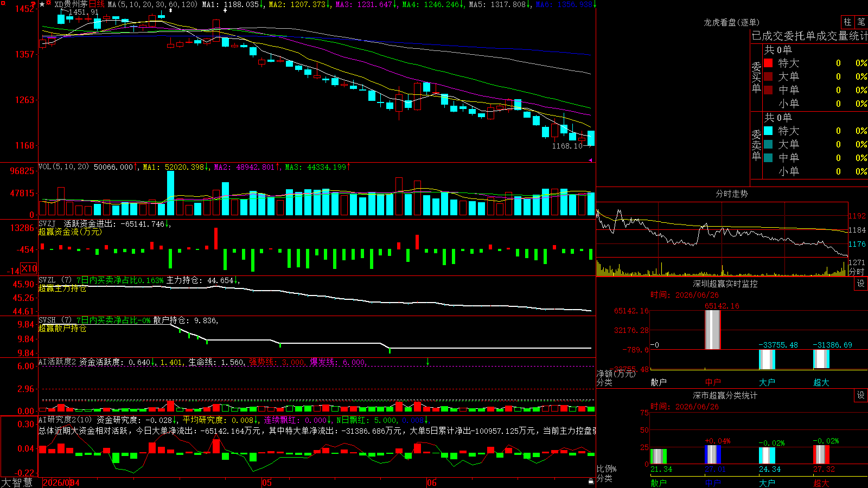
Task: Click the SVZJ indicator name
Action: [47, 224]
